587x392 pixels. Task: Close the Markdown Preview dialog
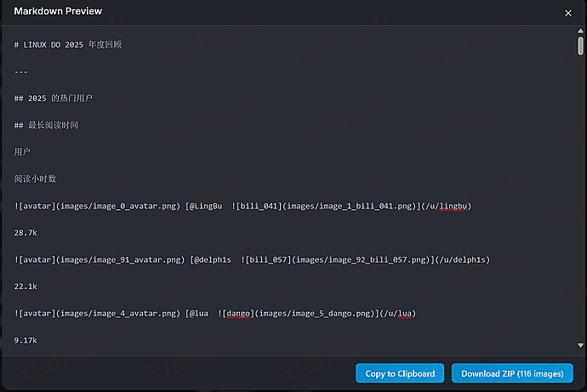568,13
